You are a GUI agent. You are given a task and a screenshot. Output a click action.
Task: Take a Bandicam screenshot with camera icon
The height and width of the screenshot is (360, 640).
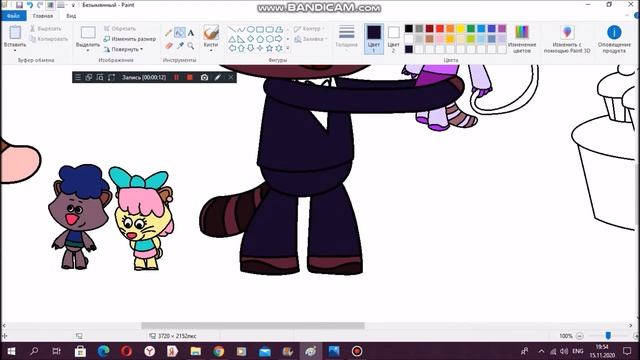pos(204,77)
